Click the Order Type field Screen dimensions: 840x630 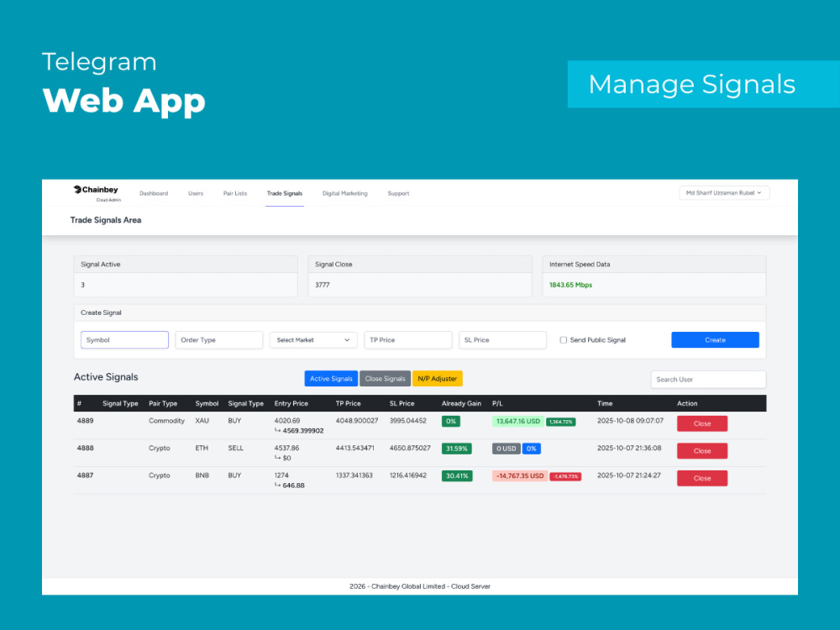219,339
